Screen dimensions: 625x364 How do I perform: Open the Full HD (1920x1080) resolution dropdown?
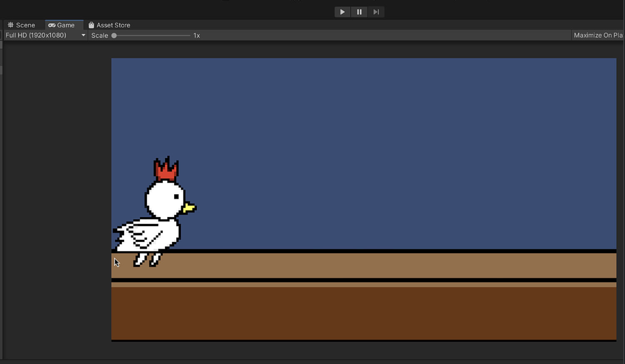coord(45,35)
